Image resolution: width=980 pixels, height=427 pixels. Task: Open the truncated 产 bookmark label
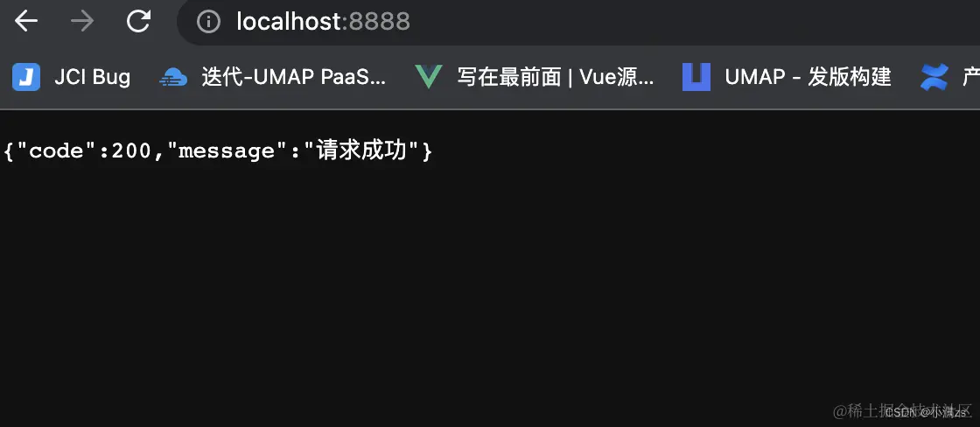pyautogui.click(x=970, y=77)
